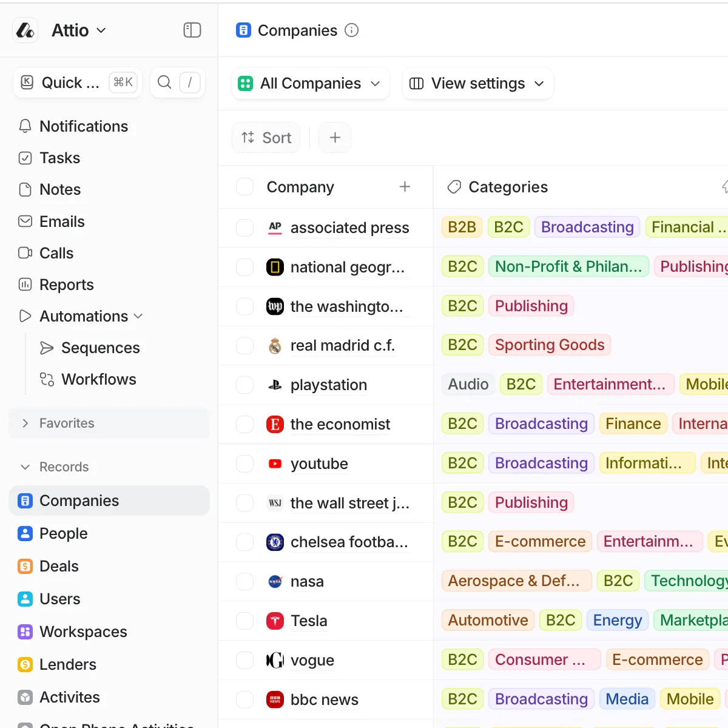Click the Tesla logo icon
The image size is (728, 728).
coord(275,621)
